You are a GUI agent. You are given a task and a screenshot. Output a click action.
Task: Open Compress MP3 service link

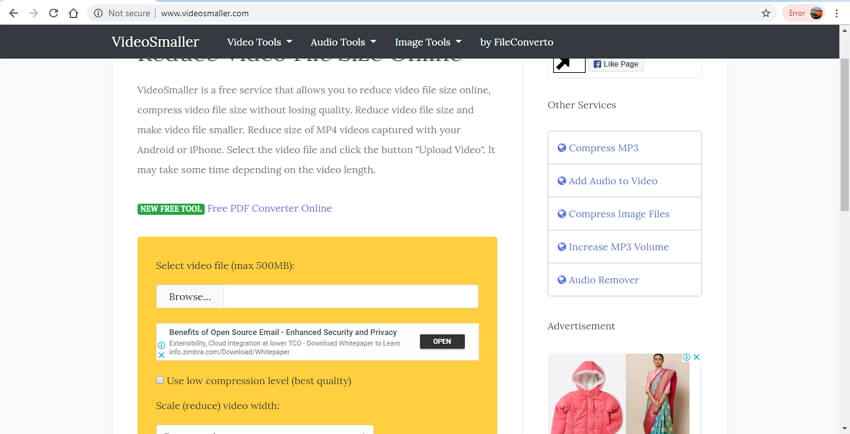point(603,148)
